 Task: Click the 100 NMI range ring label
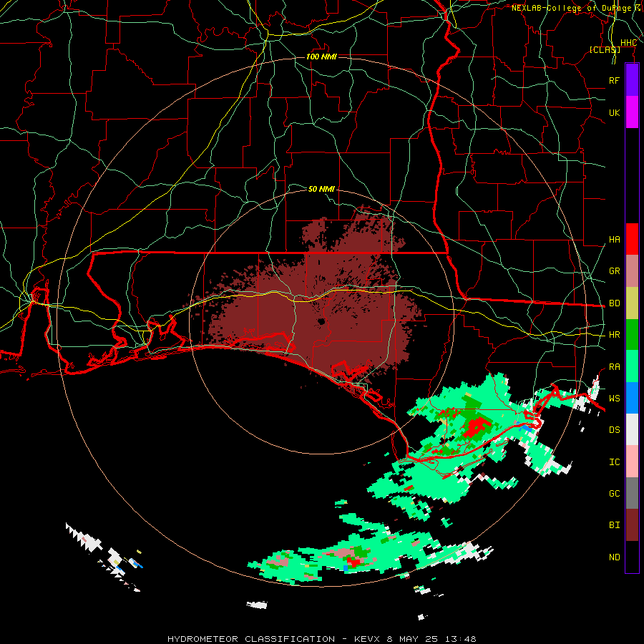pos(321,57)
